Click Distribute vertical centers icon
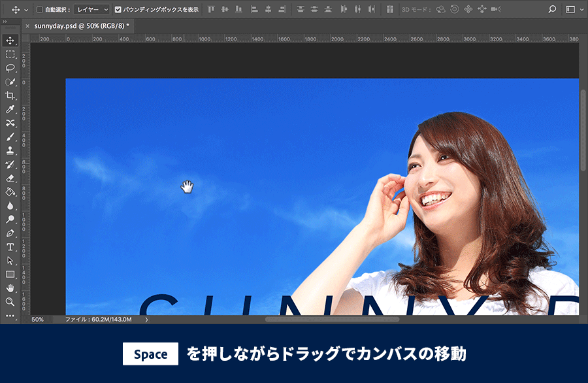Viewport: 588px width, 383px height. [314, 9]
